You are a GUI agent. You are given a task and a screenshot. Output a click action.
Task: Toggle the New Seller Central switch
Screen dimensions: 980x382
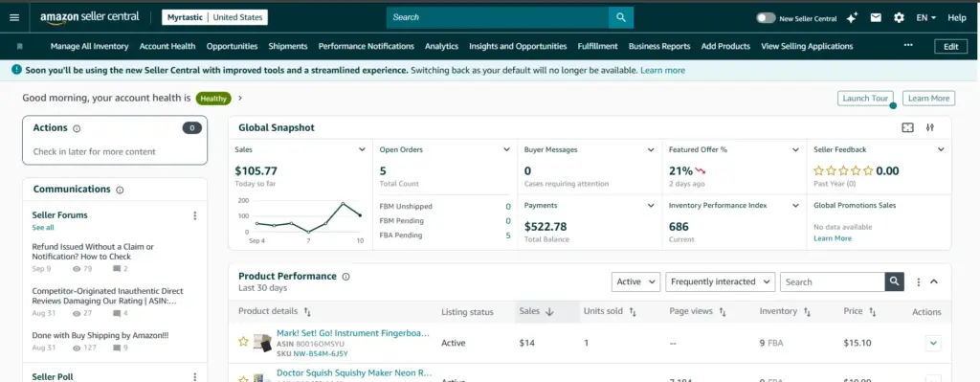[766, 18]
